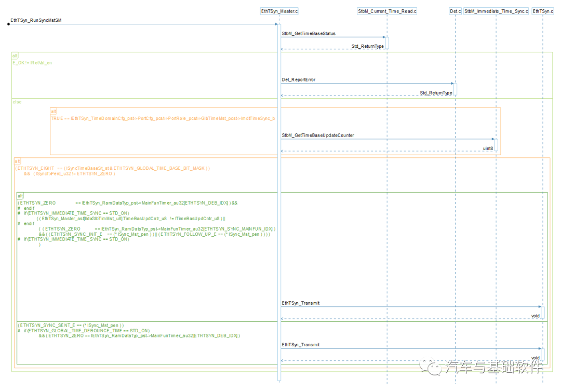Screen dimensions: 561x392
Task: Click the else branch label
Action: (17, 102)
